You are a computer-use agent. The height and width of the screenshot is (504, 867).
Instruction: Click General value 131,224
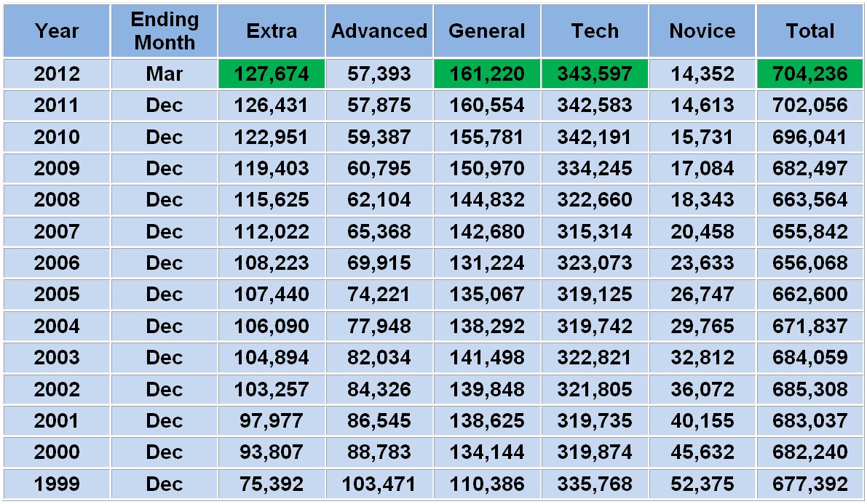[x=486, y=263]
